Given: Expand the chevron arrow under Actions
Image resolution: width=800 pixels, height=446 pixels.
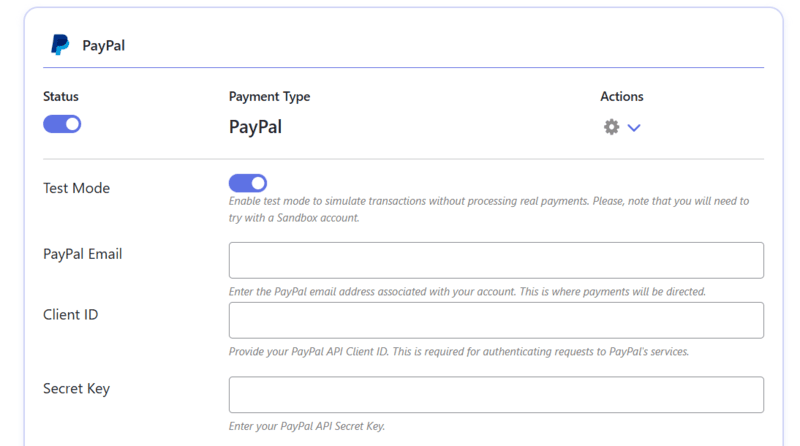Looking at the screenshot, I should 634,128.
